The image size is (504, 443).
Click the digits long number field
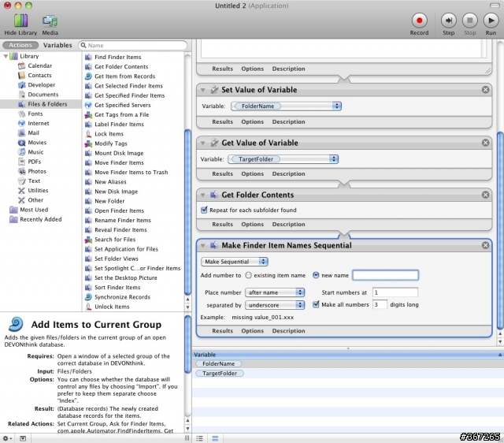click(380, 304)
